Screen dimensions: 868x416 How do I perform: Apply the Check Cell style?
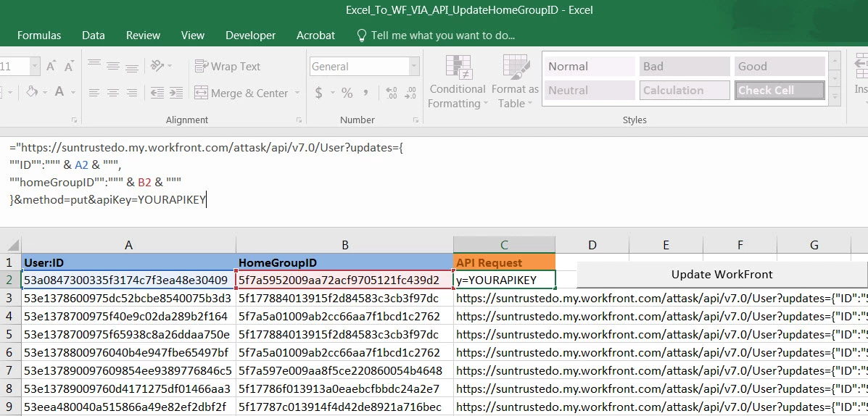[780, 90]
